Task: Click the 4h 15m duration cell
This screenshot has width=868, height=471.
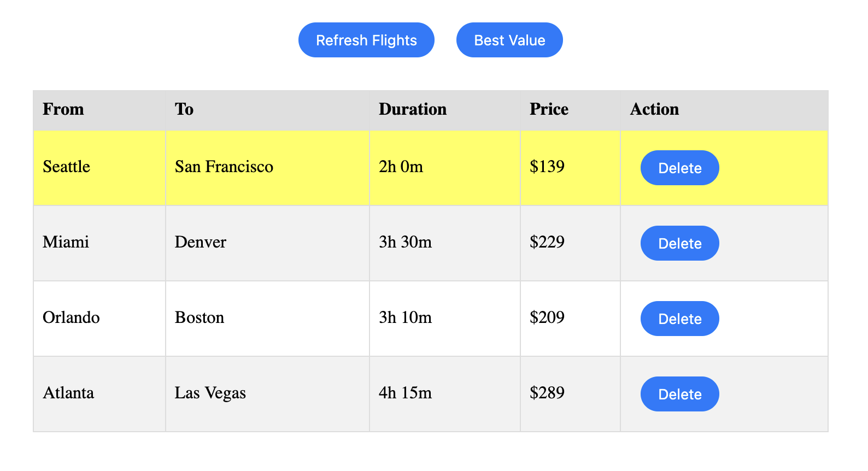Action: click(x=405, y=393)
